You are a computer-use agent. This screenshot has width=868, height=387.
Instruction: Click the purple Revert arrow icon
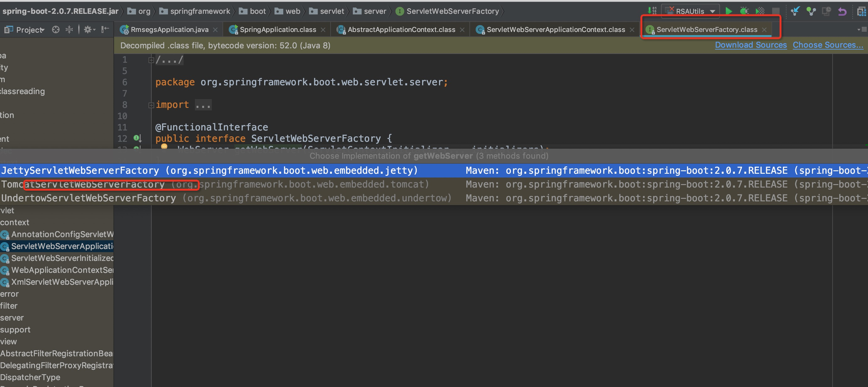(x=842, y=11)
